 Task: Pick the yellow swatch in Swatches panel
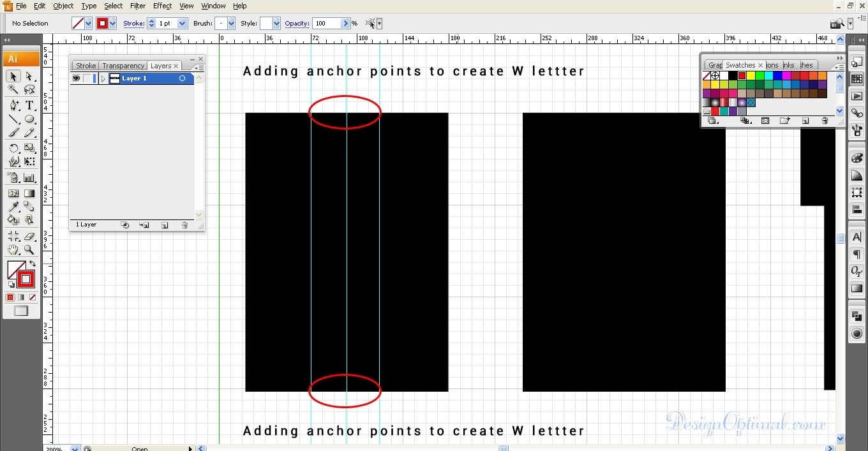coord(751,76)
